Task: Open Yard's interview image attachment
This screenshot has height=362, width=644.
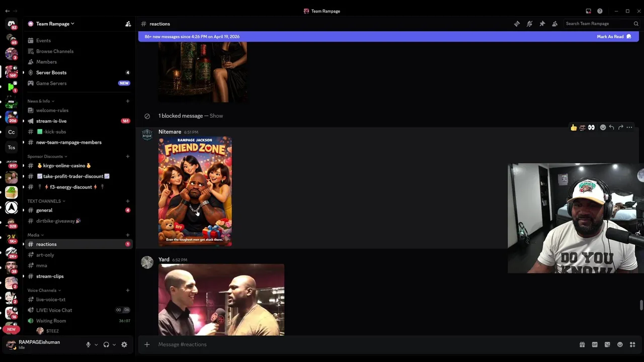Action: (x=221, y=300)
